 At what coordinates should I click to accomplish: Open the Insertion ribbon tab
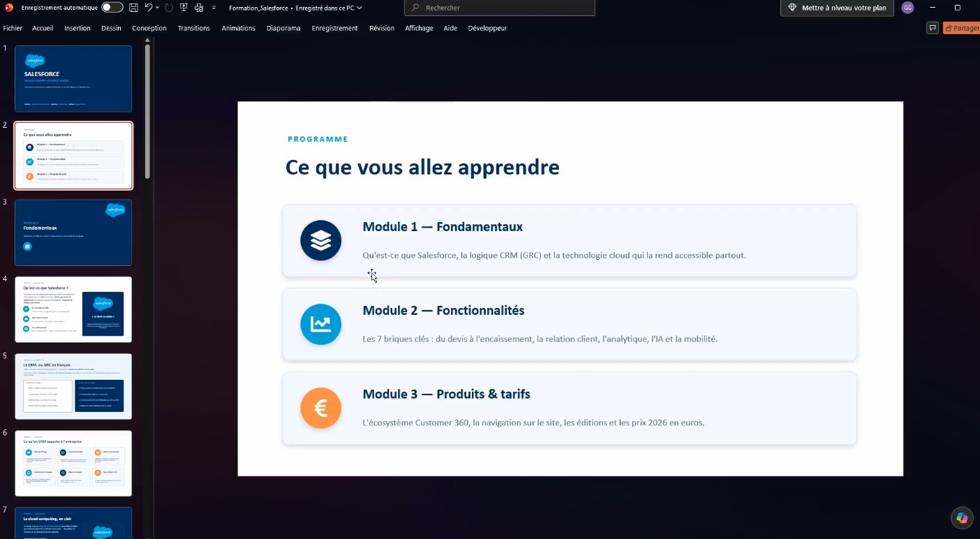(x=77, y=29)
